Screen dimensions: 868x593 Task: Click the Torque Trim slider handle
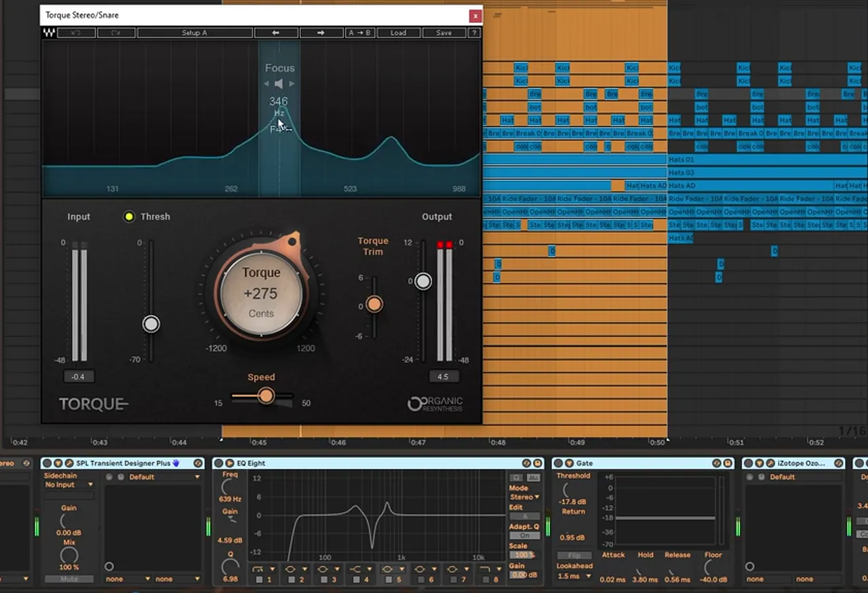click(374, 305)
